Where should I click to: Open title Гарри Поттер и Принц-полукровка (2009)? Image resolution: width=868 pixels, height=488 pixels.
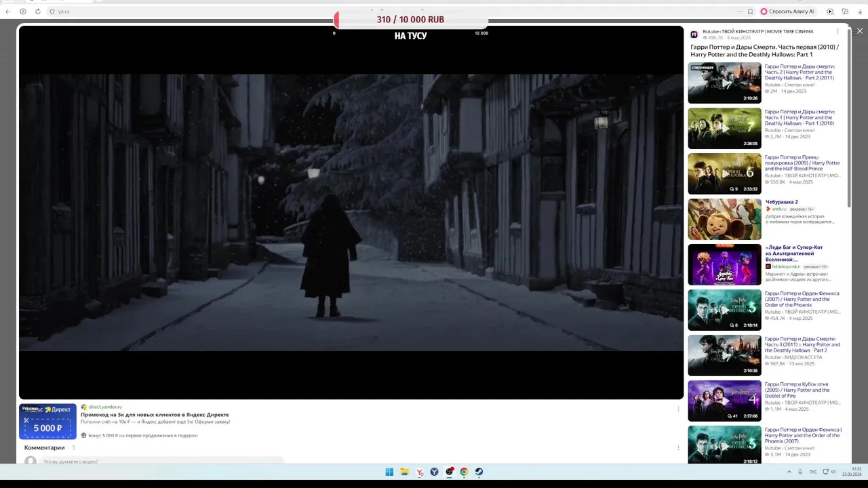pos(802,163)
